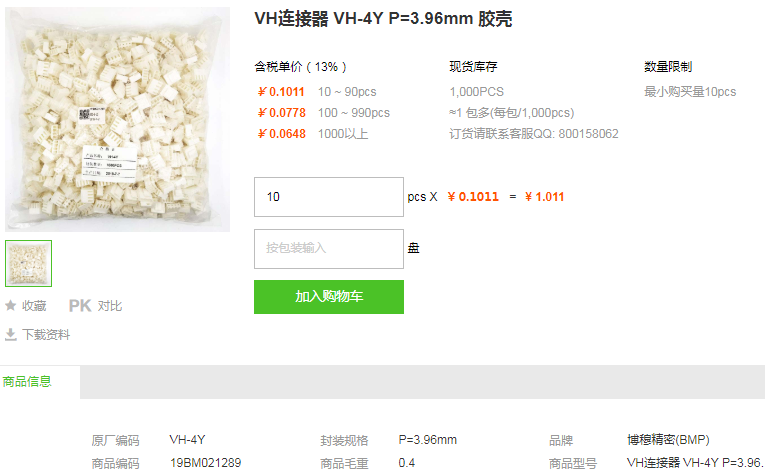This screenshot has height=472, width=765.
Task: Click the 对比 compare link
Action: point(110,306)
